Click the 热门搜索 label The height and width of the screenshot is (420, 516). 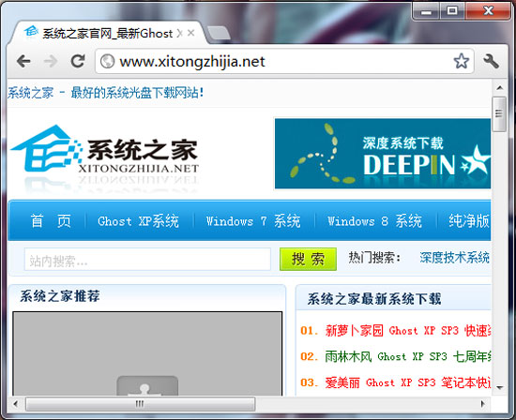375,258
